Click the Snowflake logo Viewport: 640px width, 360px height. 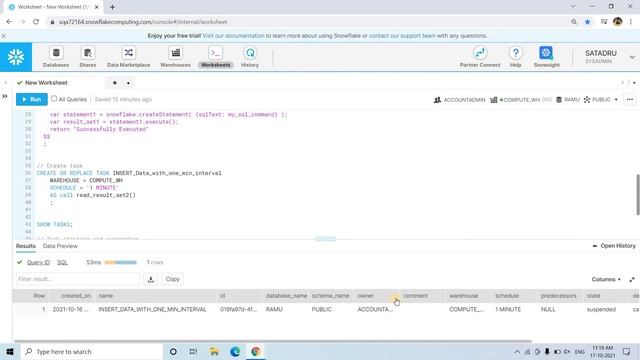coord(16,57)
